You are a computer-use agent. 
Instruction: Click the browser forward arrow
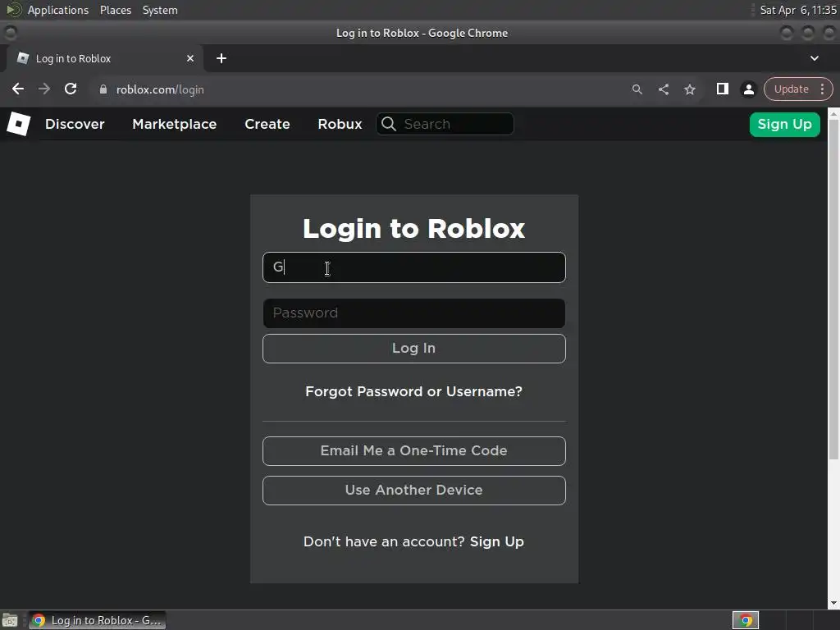tap(44, 89)
